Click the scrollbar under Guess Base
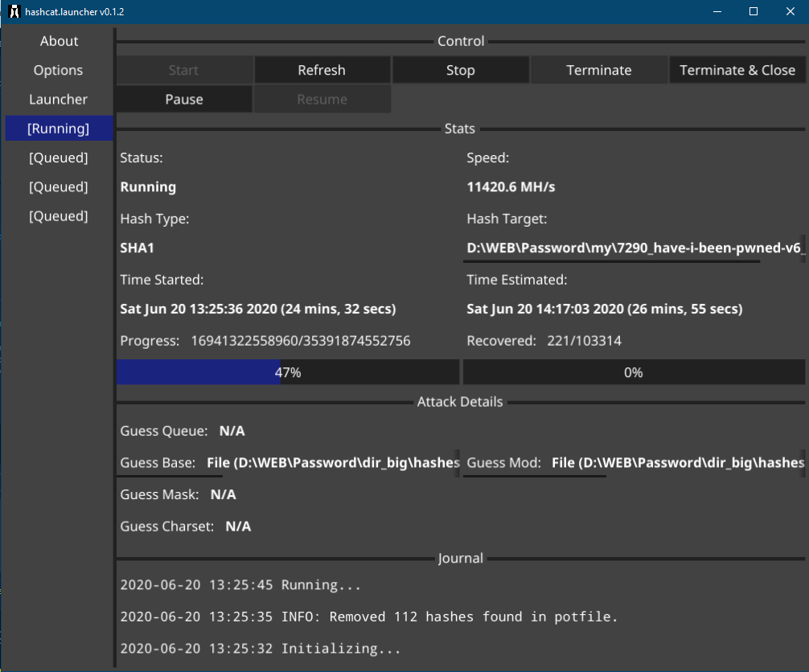The image size is (809, 672). [x=170, y=476]
